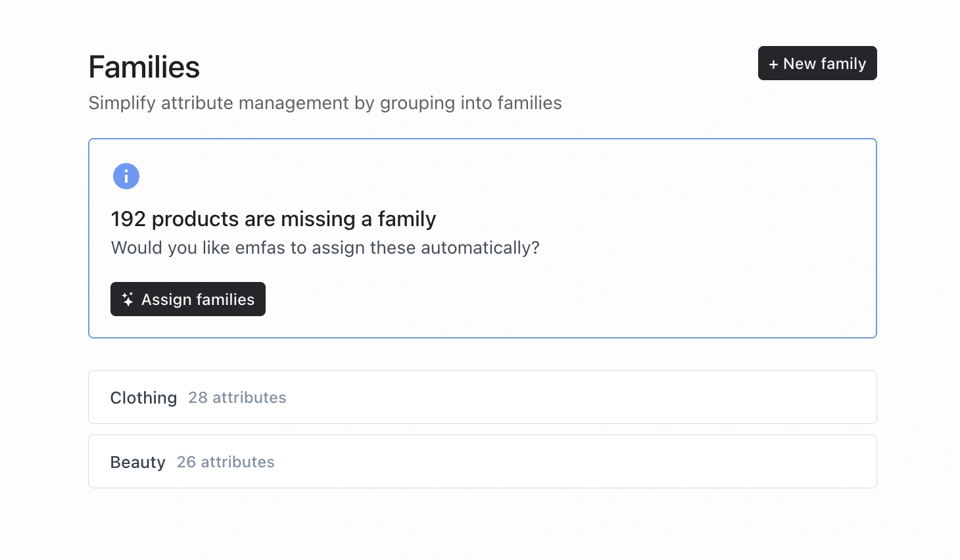Click the Beauty label text
The height and width of the screenshot is (560, 960).
[137, 461]
